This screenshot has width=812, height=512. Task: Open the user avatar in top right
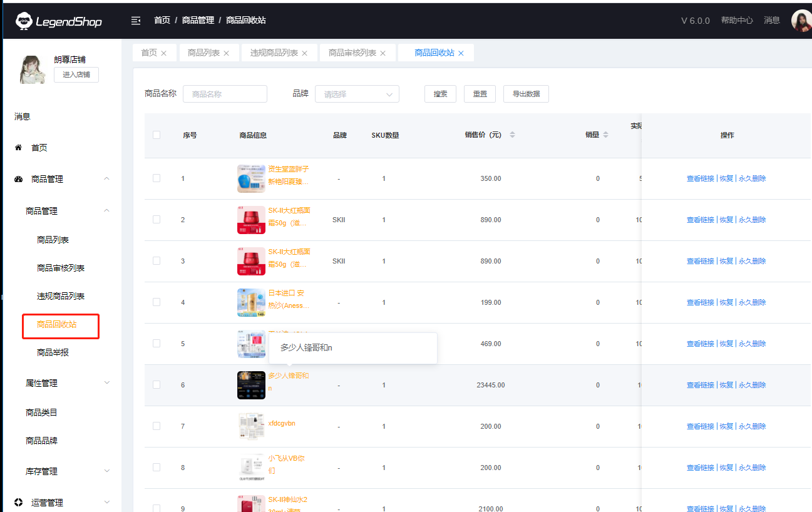(x=801, y=21)
